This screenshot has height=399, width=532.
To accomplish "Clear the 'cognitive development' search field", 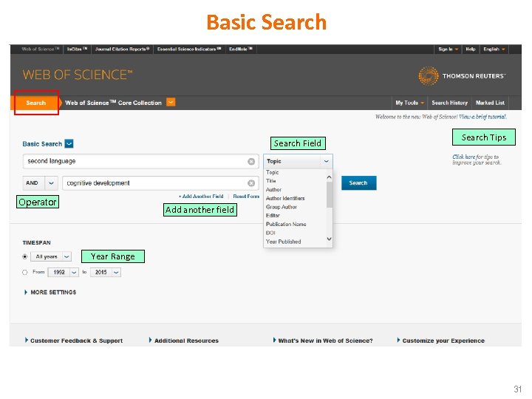I will click(251, 183).
